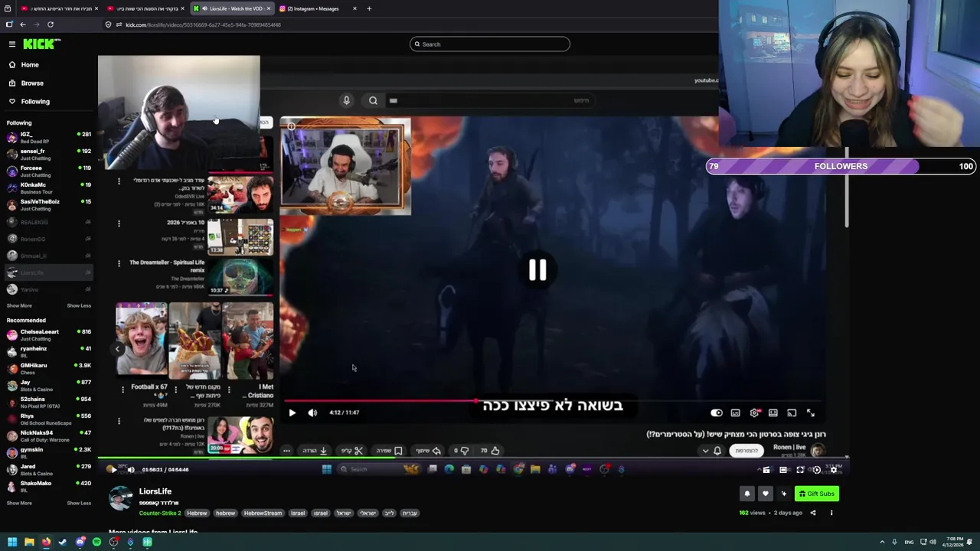Reload the page with browser refresh
Viewport: 980px width, 551px height.
[x=51, y=24]
